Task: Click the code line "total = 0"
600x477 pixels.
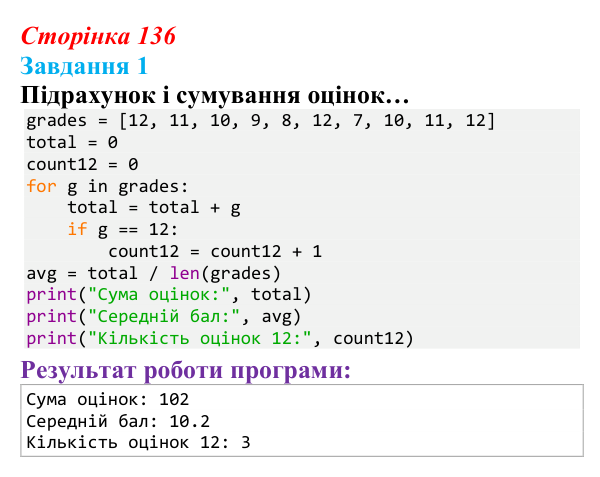Action: [72, 142]
